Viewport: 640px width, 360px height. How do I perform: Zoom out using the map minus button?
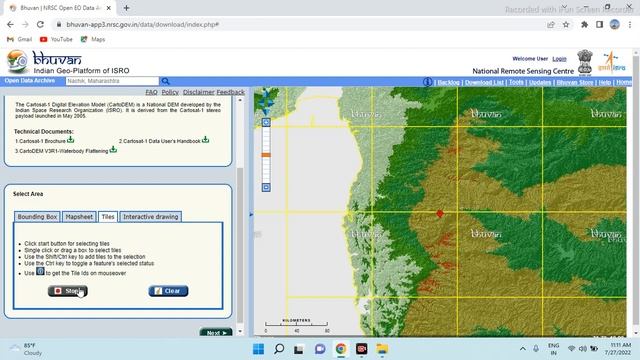coord(266,187)
